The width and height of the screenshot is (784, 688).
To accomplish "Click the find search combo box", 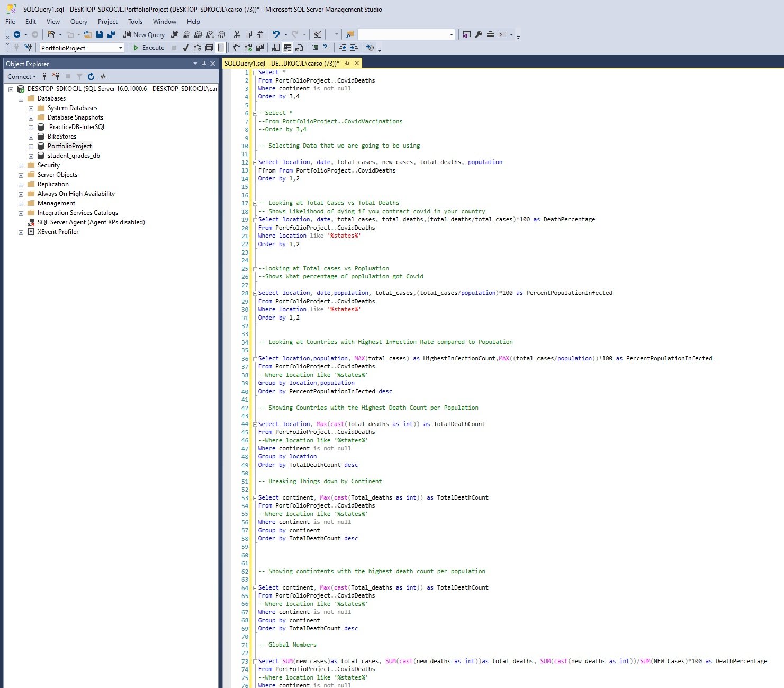I will pyautogui.click(x=406, y=34).
